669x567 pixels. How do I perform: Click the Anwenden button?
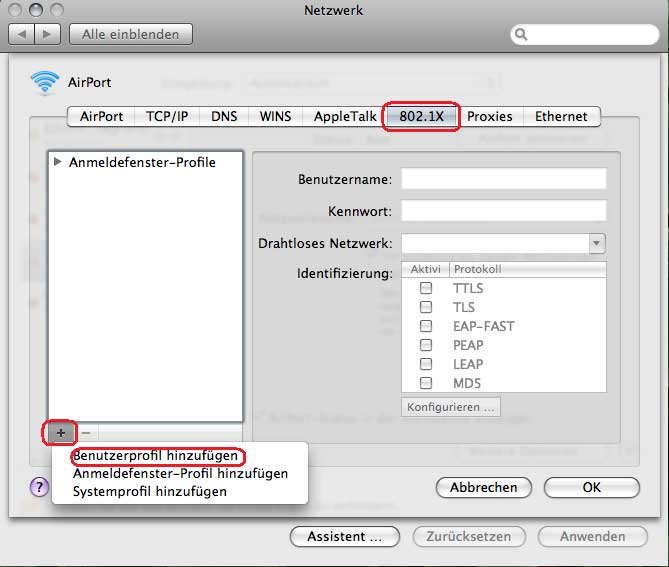point(593,536)
